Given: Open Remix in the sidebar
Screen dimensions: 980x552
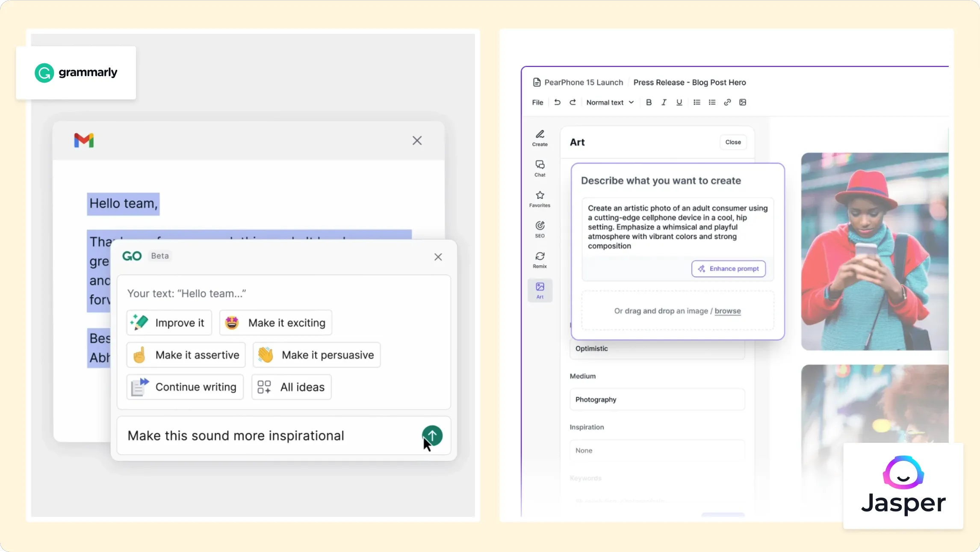Looking at the screenshot, I should [540, 260].
